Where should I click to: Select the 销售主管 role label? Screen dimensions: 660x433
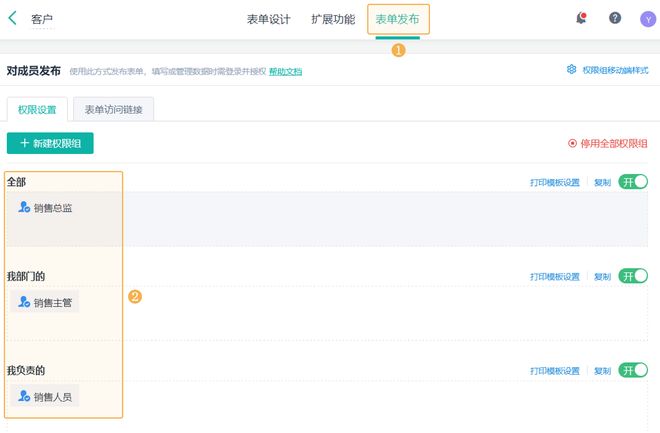pyautogui.click(x=53, y=303)
